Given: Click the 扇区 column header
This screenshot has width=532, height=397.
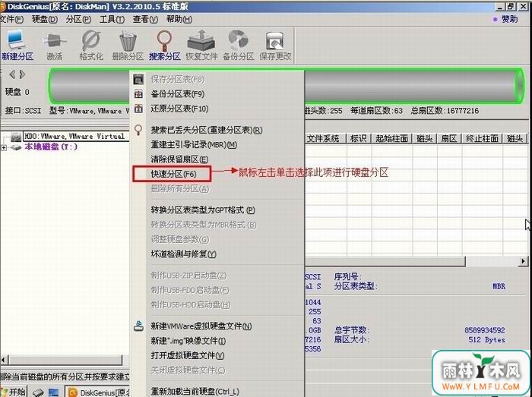Looking at the screenshot, I should pos(449,139).
